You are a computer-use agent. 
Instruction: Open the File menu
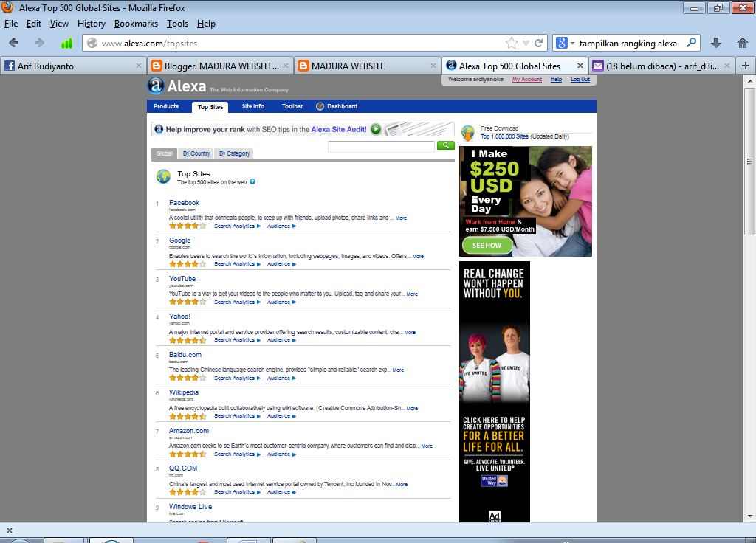click(x=11, y=24)
